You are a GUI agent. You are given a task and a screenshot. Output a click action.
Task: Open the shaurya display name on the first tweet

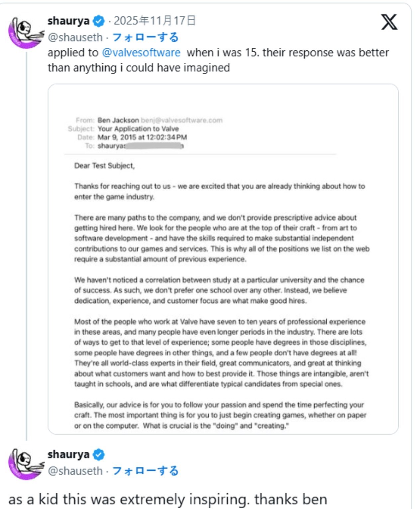[x=68, y=21]
